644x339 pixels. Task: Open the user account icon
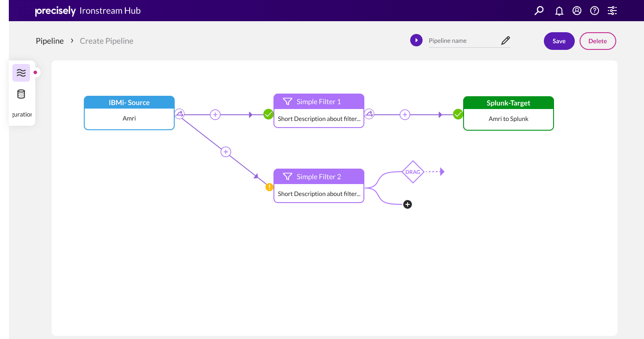(577, 11)
